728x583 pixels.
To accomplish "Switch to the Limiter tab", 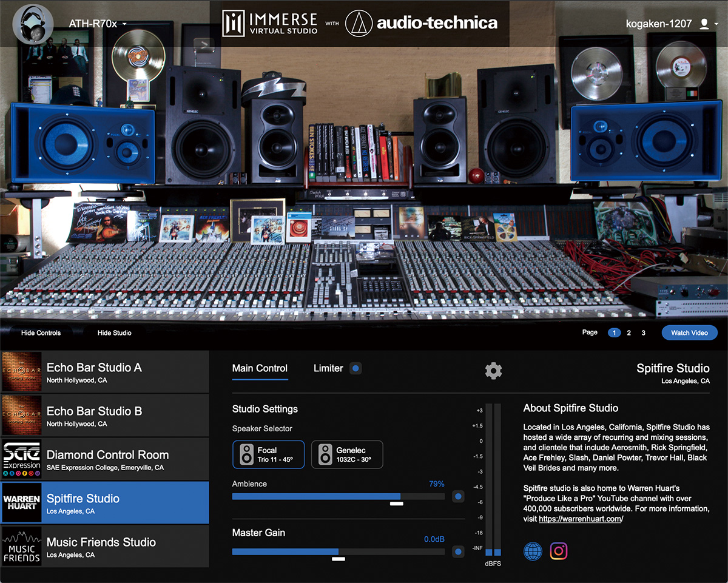I will [x=328, y=368].
